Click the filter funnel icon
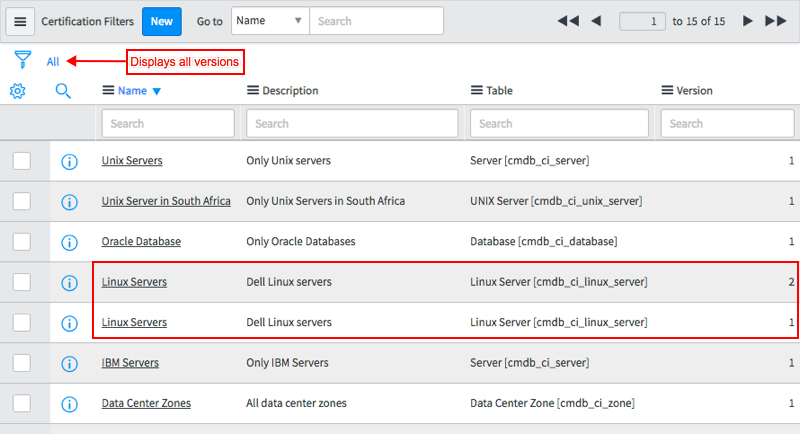800x434 pixels. tap(22, 60)
